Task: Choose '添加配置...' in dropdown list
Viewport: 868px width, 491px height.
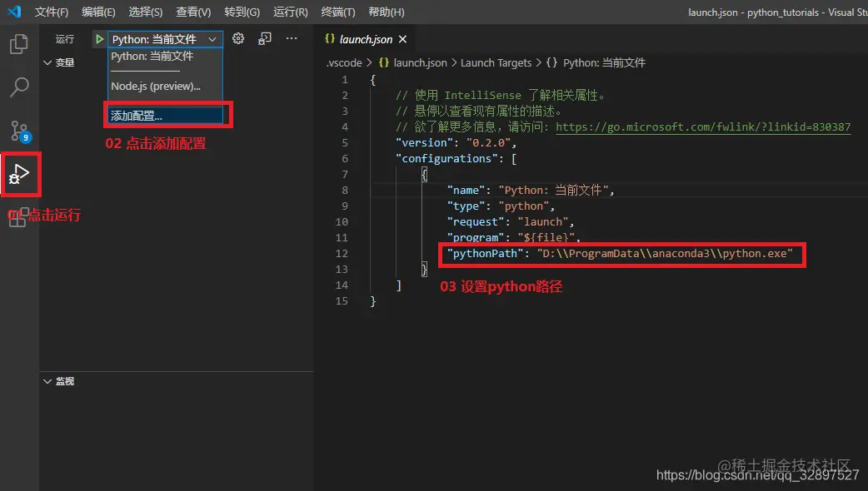Action: 166,116
